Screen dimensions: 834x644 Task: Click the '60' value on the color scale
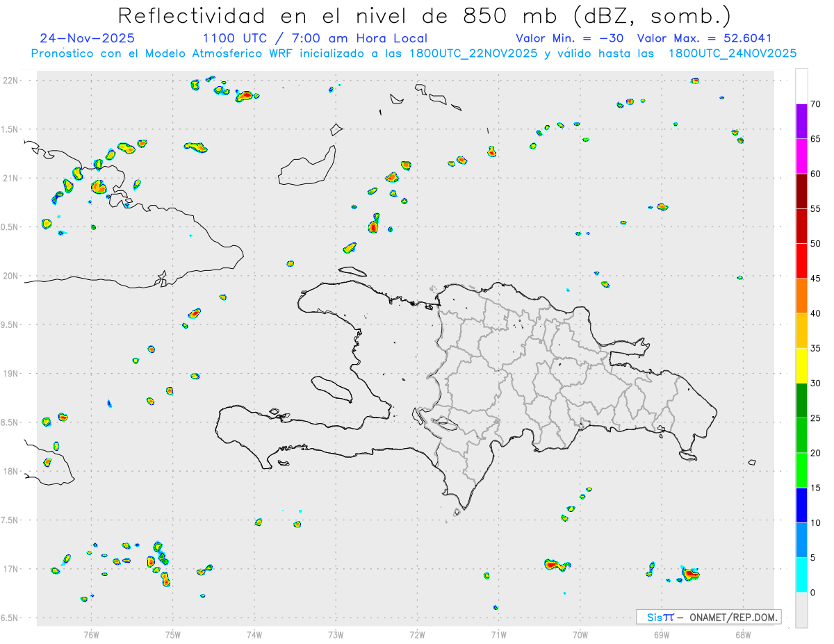(815, 174)
